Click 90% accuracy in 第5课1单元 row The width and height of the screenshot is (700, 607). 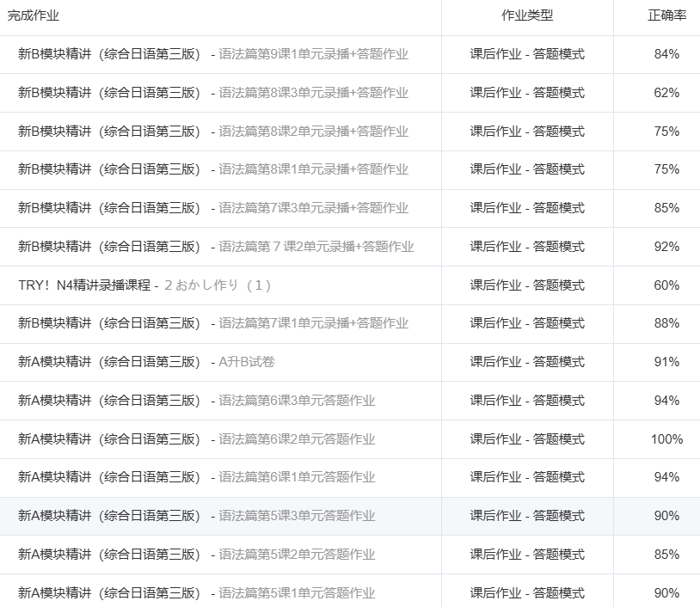click(x=666, y=593)
